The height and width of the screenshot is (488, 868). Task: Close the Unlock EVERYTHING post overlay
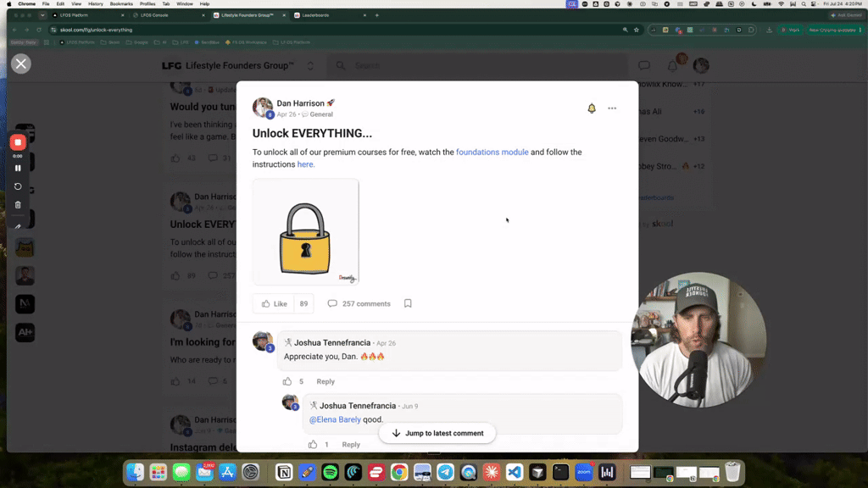click(21, 64)
